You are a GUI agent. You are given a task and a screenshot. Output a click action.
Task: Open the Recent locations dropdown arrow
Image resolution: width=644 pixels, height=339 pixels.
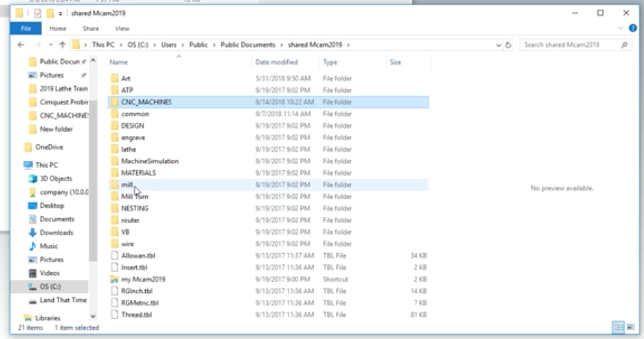(50, 45)
